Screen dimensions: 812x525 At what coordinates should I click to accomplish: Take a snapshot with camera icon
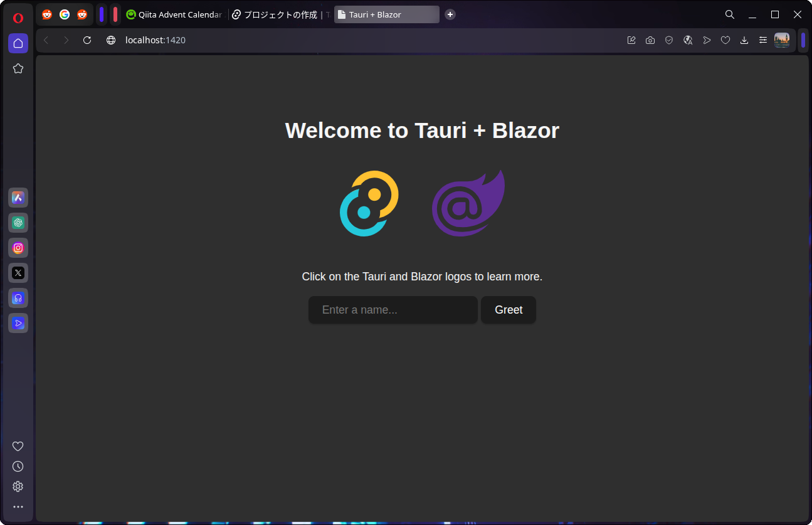coord(650,40)
